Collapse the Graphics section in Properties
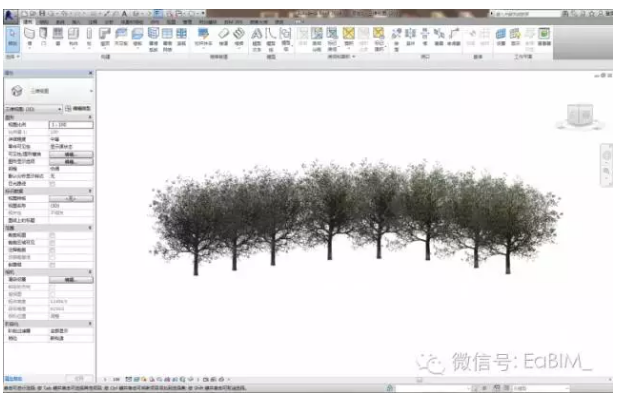 (x=90, y=117)
